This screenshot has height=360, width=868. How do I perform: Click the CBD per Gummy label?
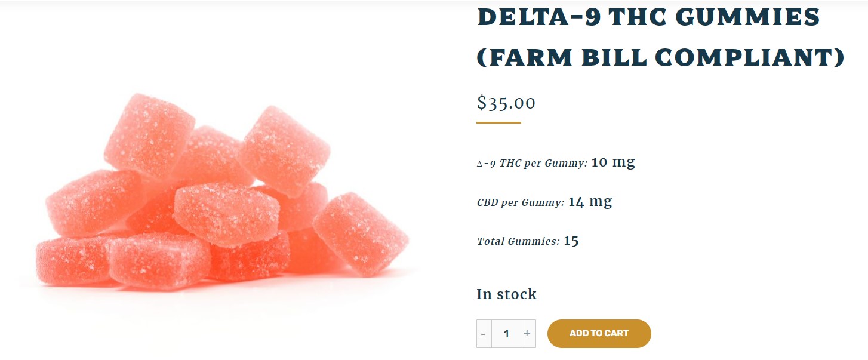520,202
